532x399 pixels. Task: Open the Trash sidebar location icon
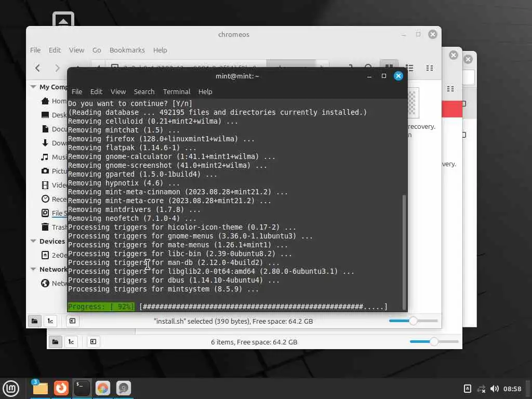pos(45,227)
